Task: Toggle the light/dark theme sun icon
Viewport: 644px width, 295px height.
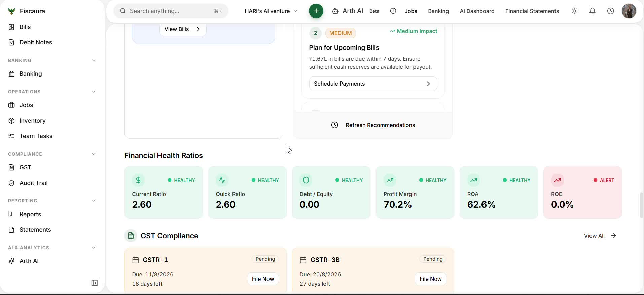Action: (x=574, y=11)
